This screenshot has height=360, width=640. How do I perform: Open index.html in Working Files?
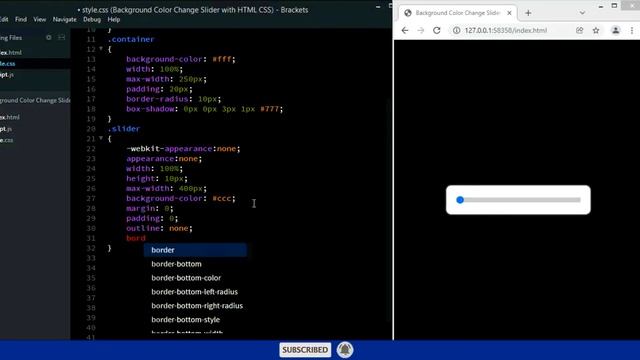[x=11, y=53]
